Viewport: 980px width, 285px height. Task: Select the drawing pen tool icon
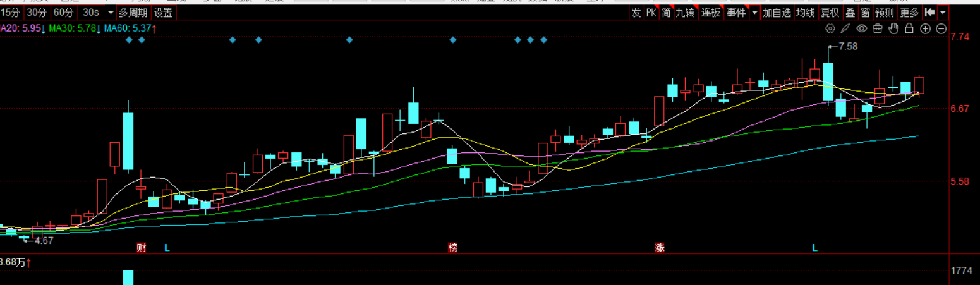pos(846,28)
